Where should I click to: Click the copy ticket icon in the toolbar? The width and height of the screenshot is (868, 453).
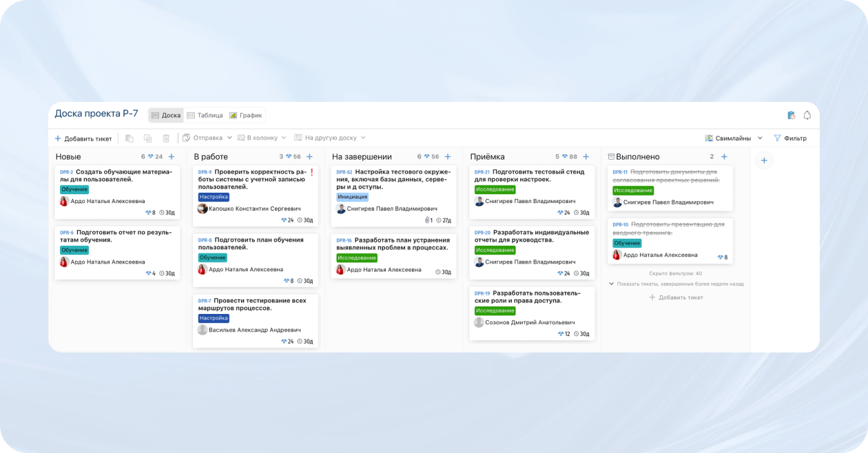tap(129, 138)
